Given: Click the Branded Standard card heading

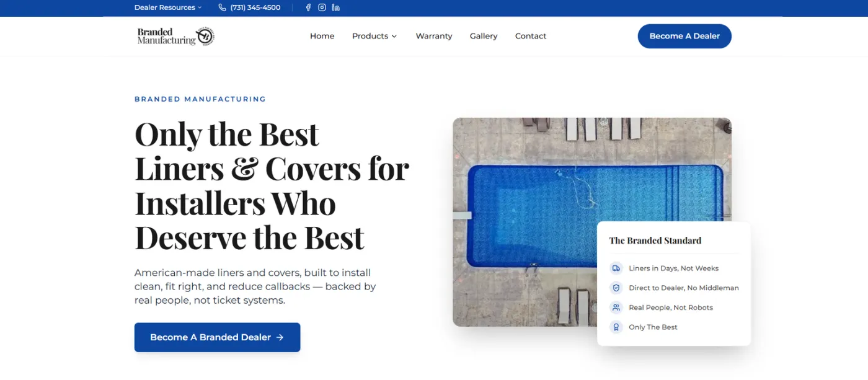Looking at the screenshot, I should [x=655, y=241].
